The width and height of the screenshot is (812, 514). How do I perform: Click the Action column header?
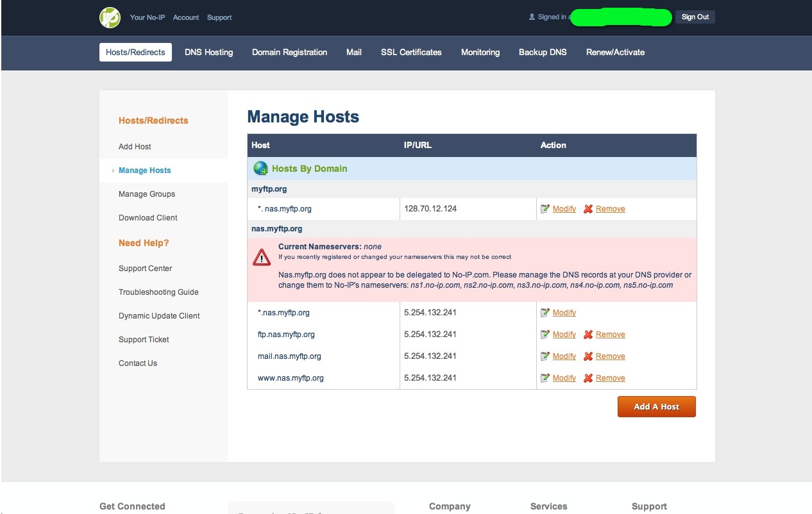click(553, 145)
